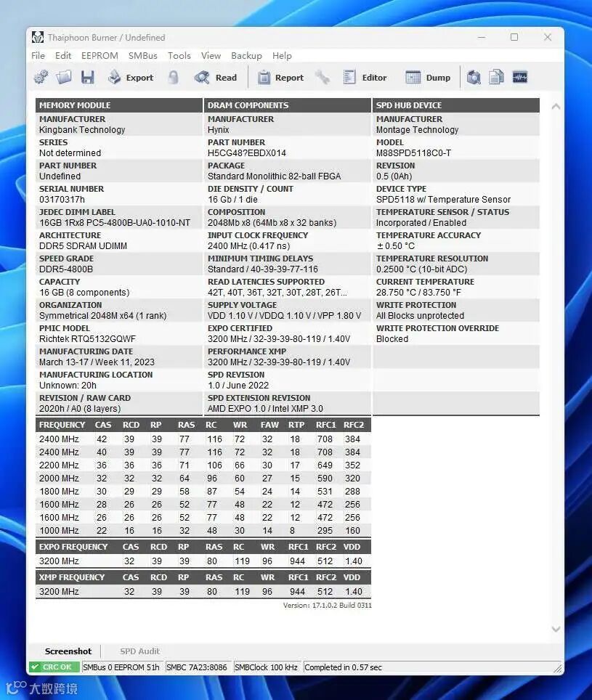This screenshot has height=700, width=592.
Task: Click the current temperature 28.750 °C value
Action: pos(419,293)
